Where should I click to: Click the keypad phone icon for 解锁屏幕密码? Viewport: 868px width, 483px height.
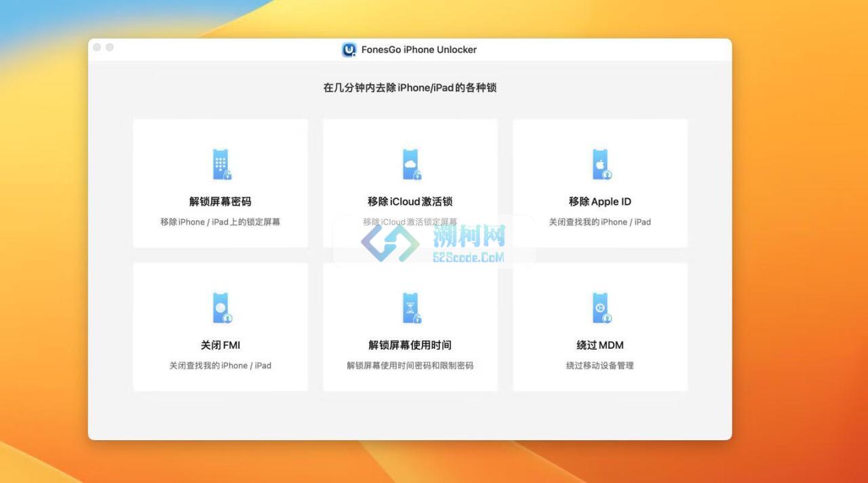pos(221,165)
